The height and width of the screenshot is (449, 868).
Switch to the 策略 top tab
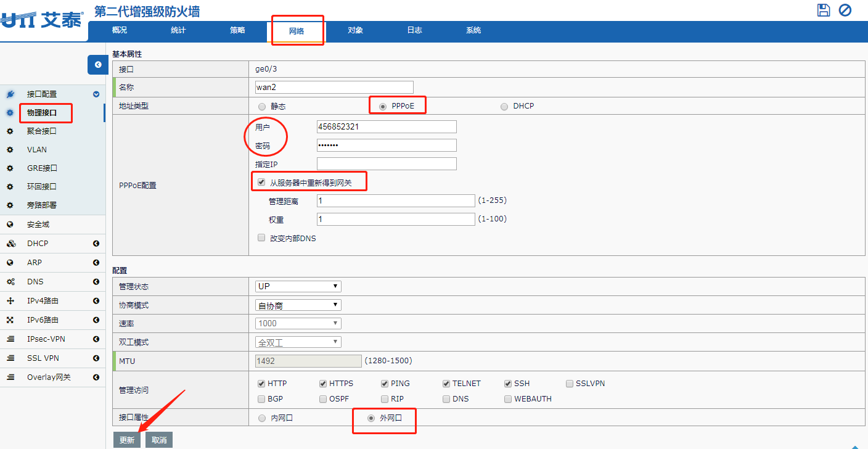click(237, 30)
